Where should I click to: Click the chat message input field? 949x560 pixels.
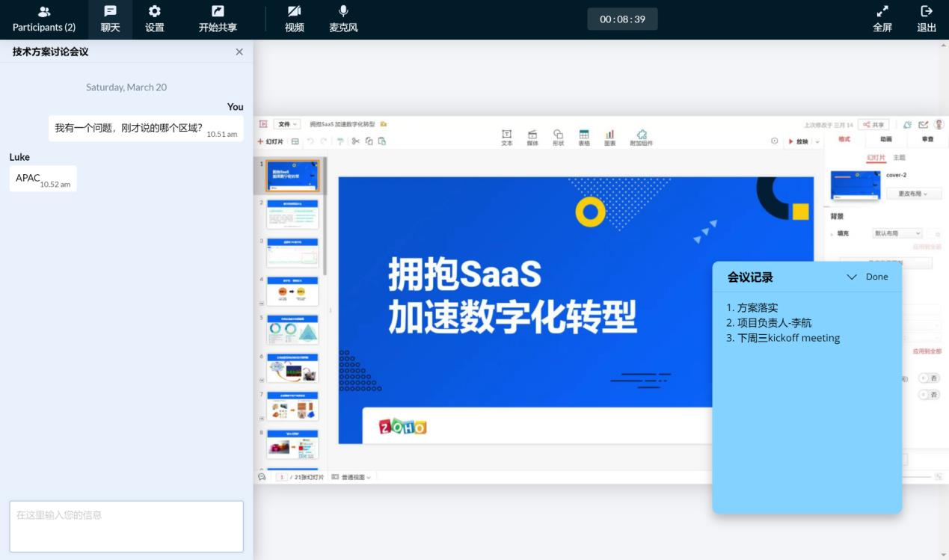coord(126,526)
